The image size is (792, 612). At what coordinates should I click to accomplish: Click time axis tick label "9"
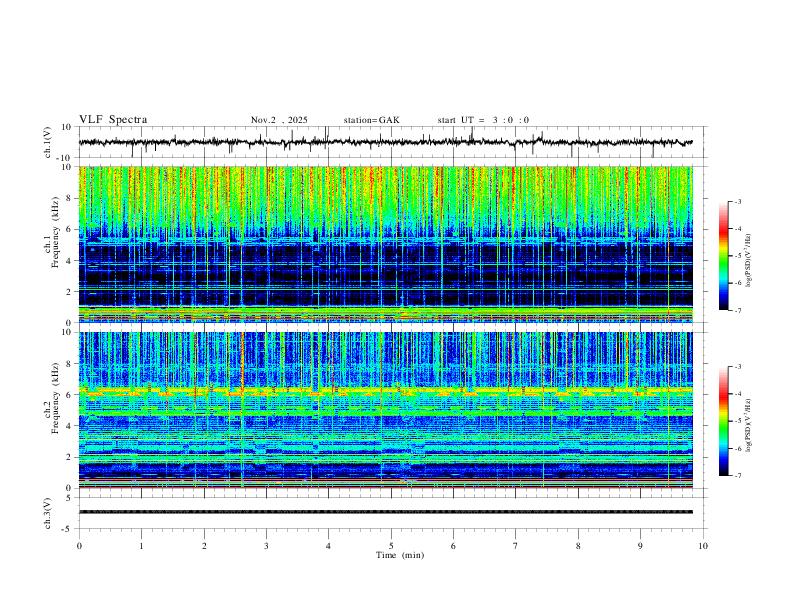[x=640, y=546]
